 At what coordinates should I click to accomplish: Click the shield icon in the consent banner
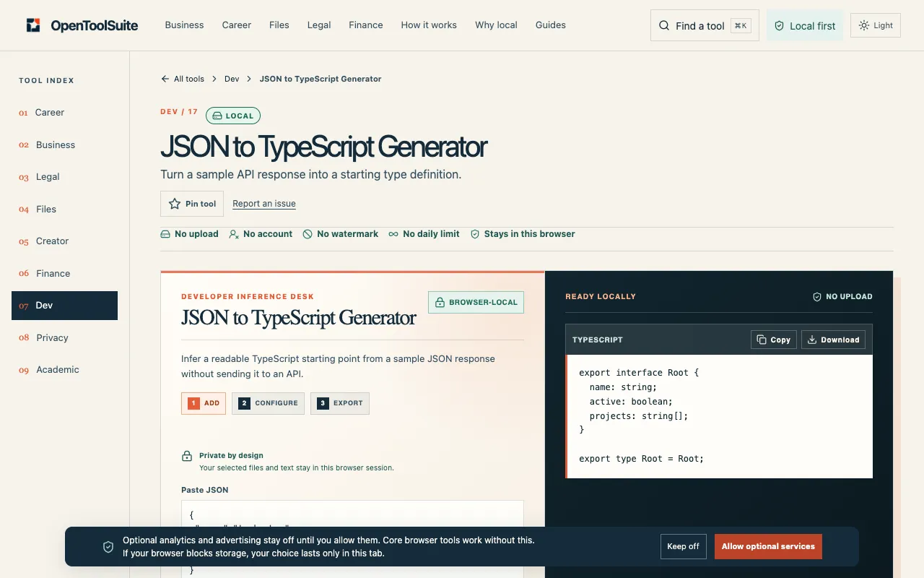tap(108, 547)
